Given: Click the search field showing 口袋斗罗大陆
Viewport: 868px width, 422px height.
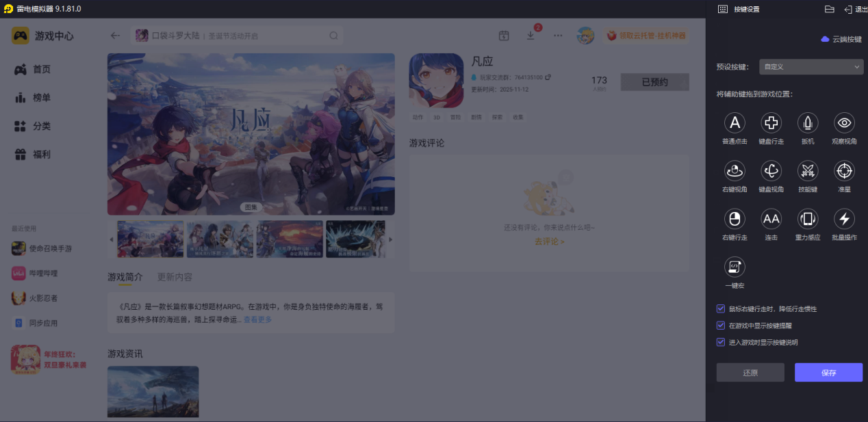Looking at the screenshot, I should point(236,36).
